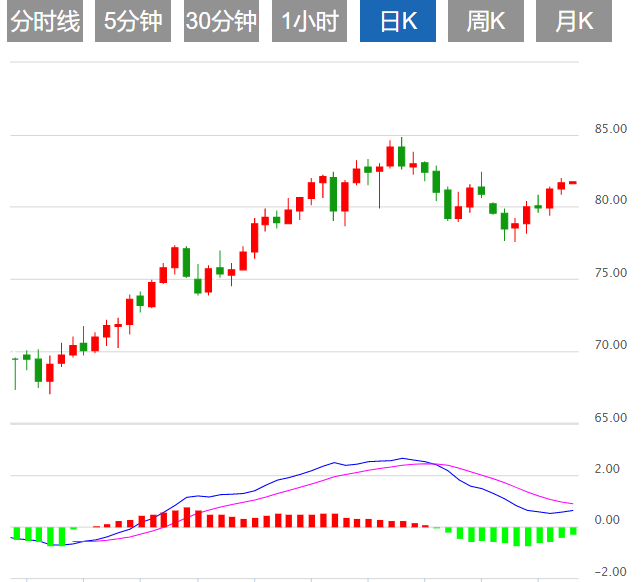The image size is (641, 582).
Task: Click the final green MACD histogram bar
Action: (x=573, y=531)
